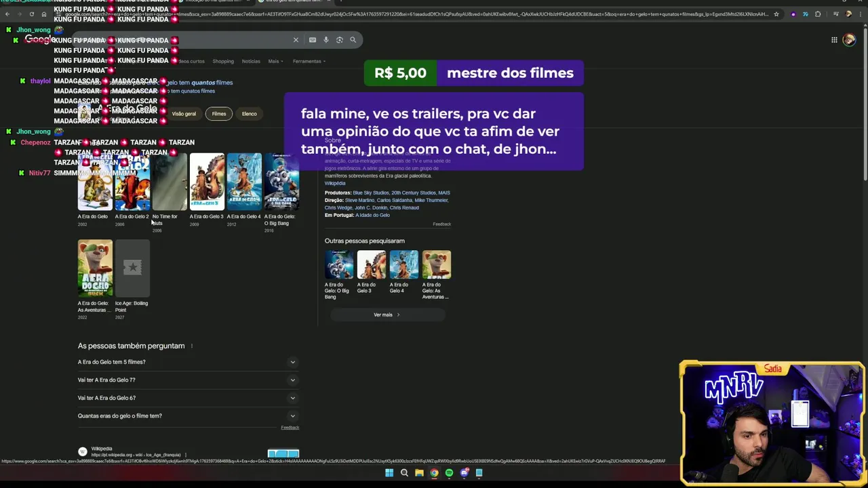Viewport: 868px width, 488px height.
Task: Click the Wikipédia link in the knowledge panel
Action: pos(335,184)
